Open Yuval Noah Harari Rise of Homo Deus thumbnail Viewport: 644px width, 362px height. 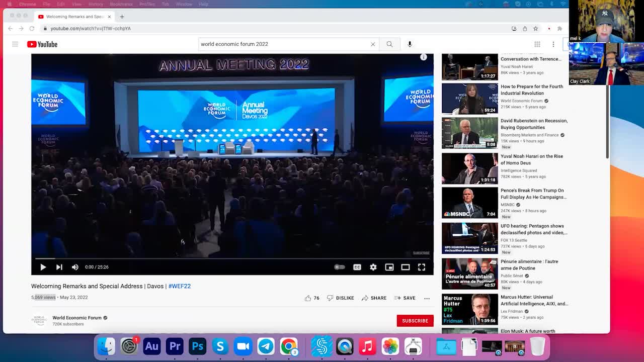[470, 168]
